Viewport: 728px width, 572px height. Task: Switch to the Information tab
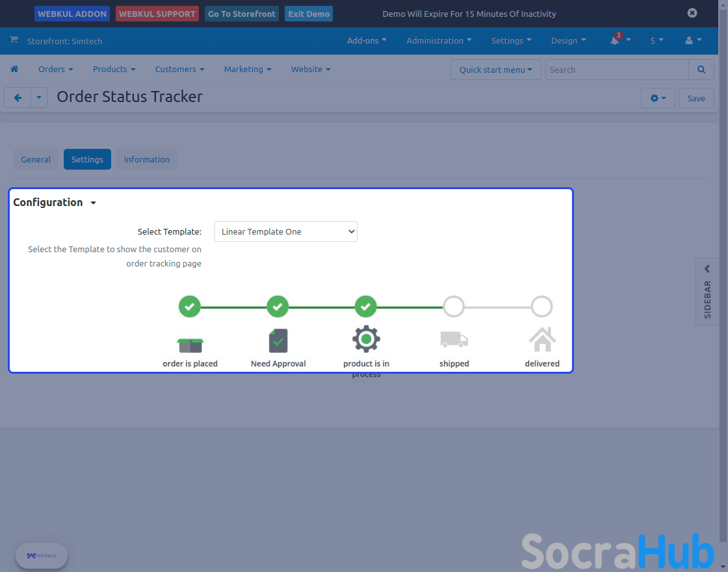coord(147,159)
